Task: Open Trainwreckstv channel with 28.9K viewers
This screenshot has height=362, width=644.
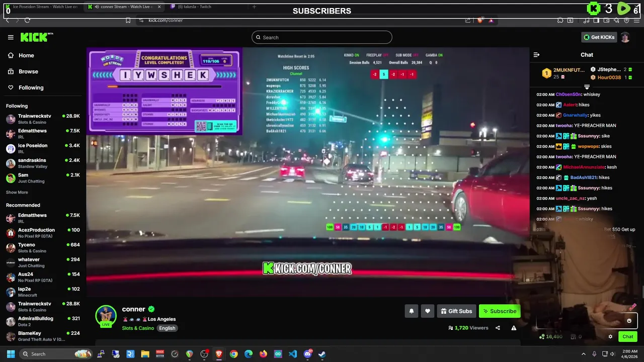Action: [43, 119]
